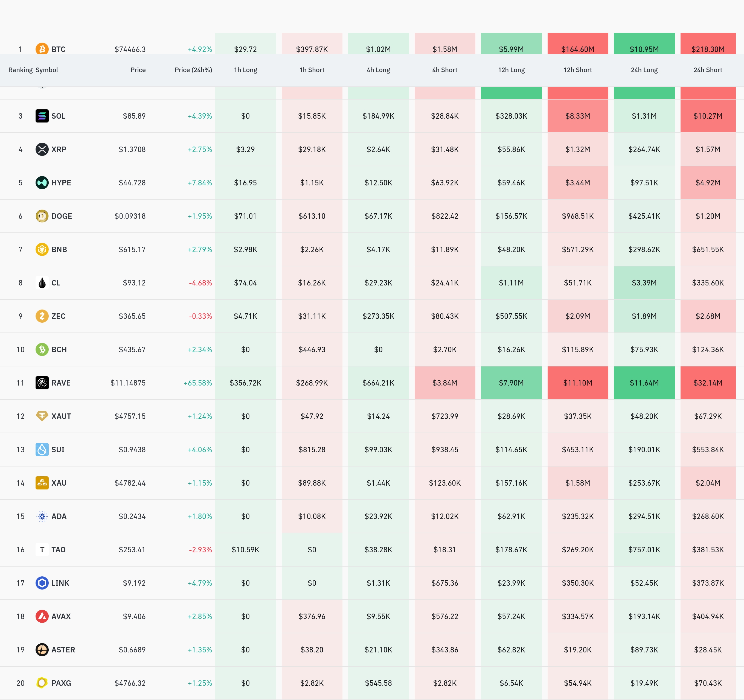Click the CL oil drop icon
Screen dimensions: 744x700
[x=42, y=283]
